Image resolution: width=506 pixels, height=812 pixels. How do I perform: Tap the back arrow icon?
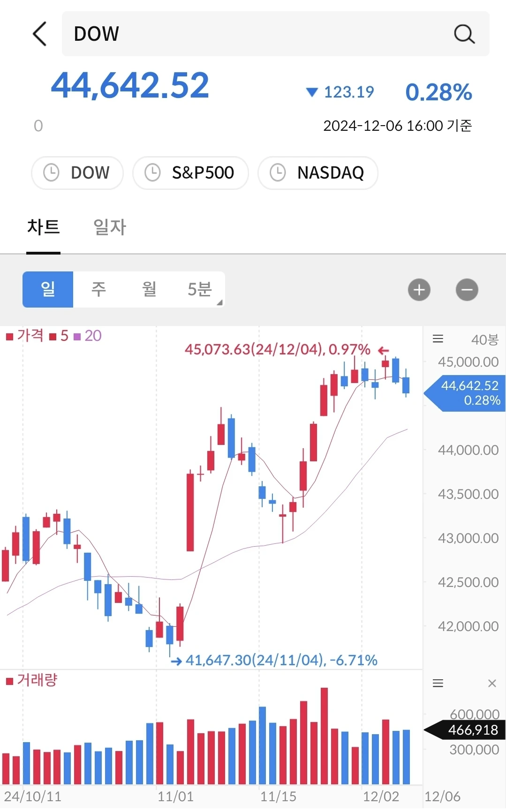click(x=40, y=34)
